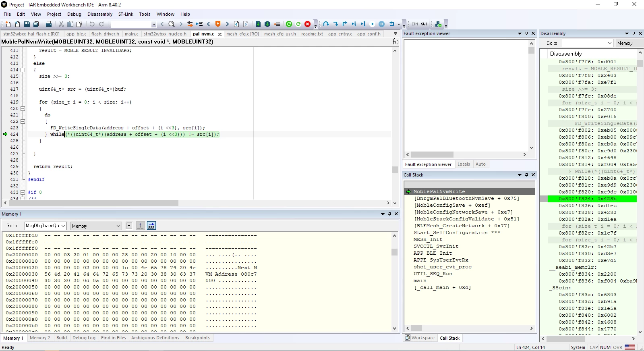
Task: Switch to Workspace tab
Action: point(420,338)
